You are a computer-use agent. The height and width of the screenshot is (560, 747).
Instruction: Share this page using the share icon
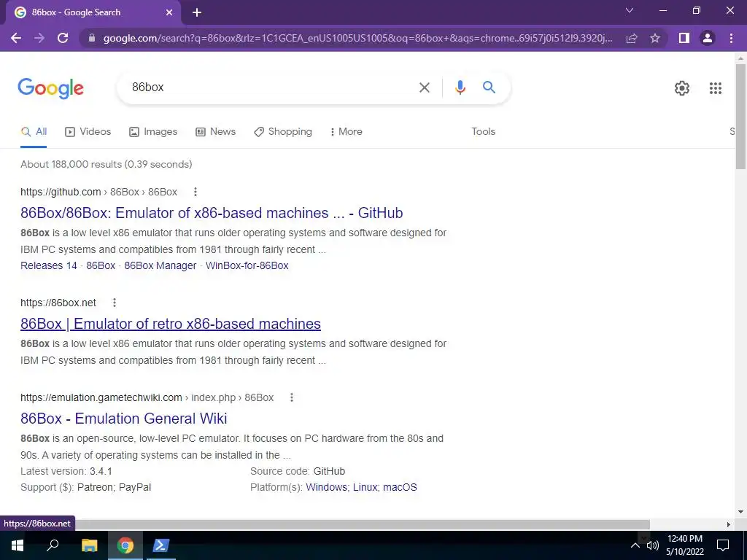[x=632, y=38]
